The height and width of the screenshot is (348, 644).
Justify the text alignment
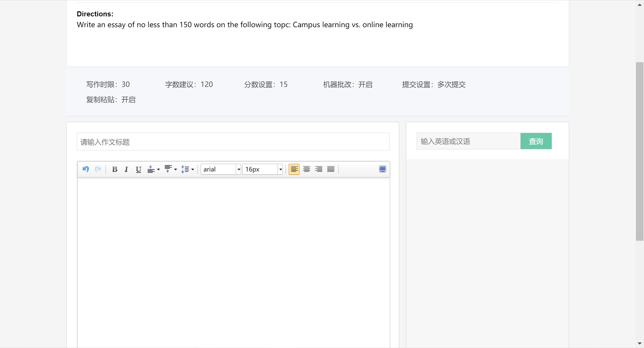point(331,169)
